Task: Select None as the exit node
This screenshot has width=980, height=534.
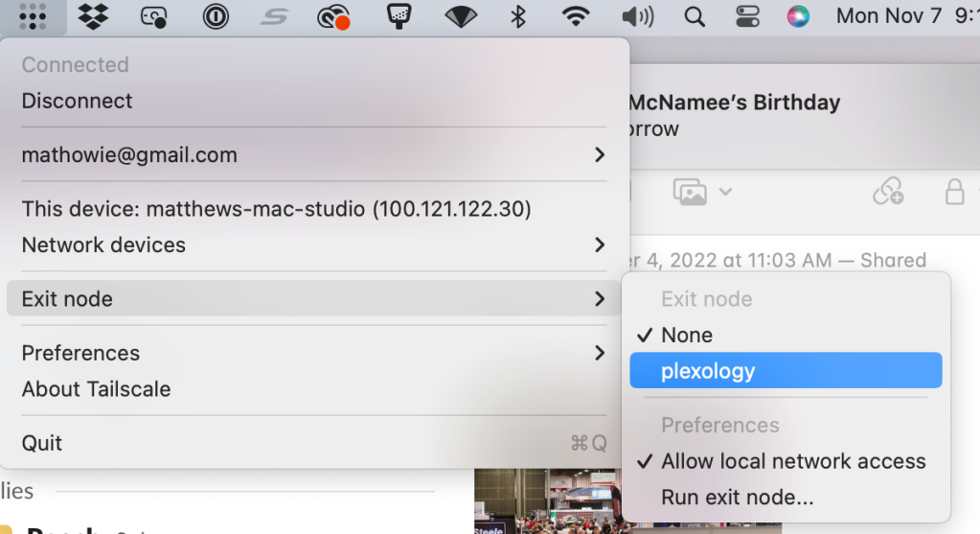Action: [x=786, y=336]
